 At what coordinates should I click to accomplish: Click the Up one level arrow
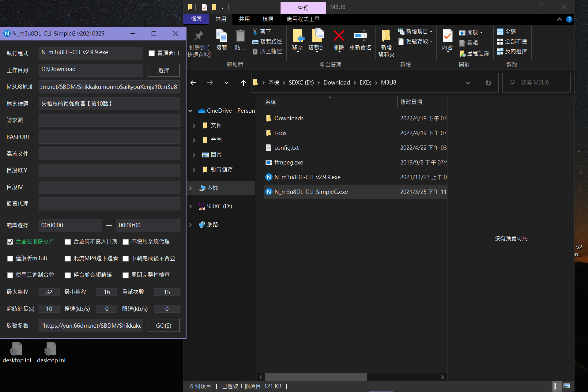(x=243, y=83)
